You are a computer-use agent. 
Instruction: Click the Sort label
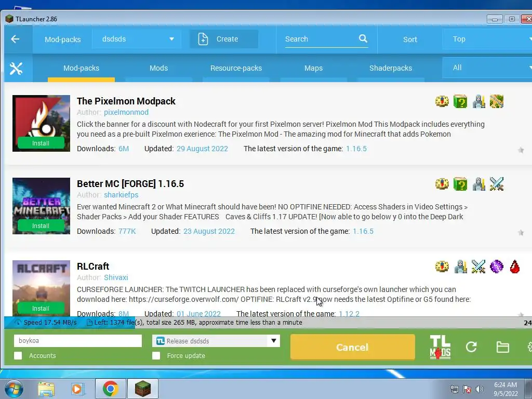[x=410, y=39]
